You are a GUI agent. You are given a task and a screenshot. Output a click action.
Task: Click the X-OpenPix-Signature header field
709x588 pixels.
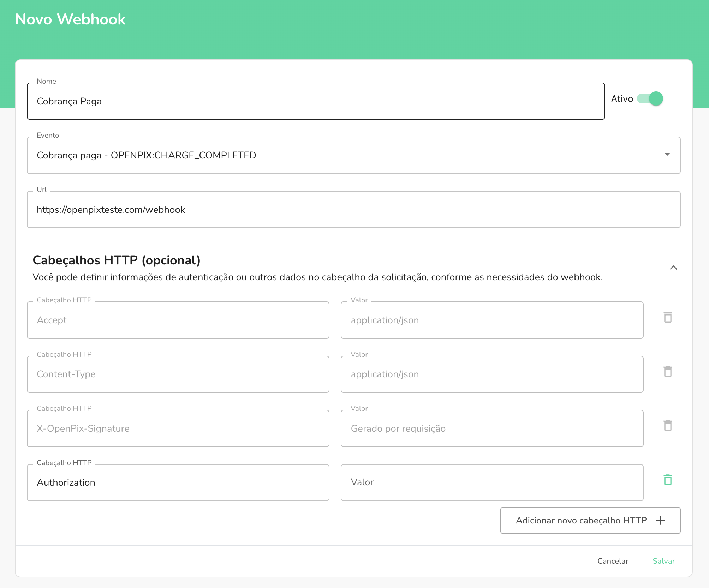[178, 428]
